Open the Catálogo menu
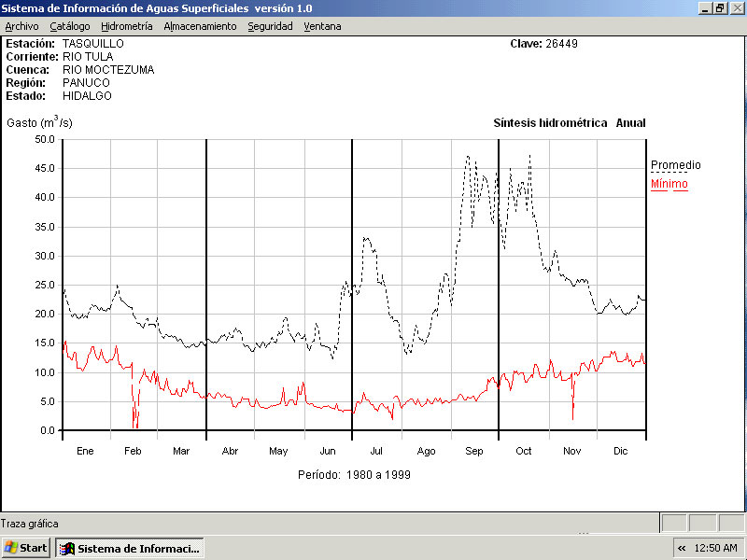 coord(70,26)
